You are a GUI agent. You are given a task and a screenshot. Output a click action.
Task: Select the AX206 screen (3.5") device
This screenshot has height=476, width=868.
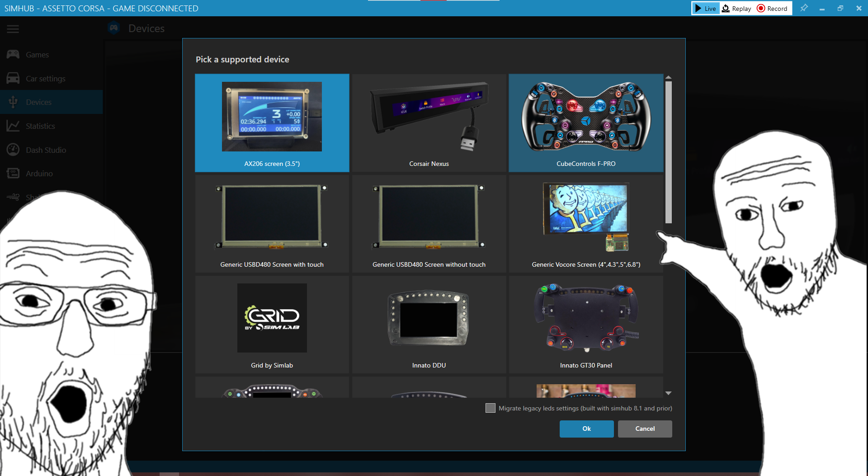tap(272, 123)
